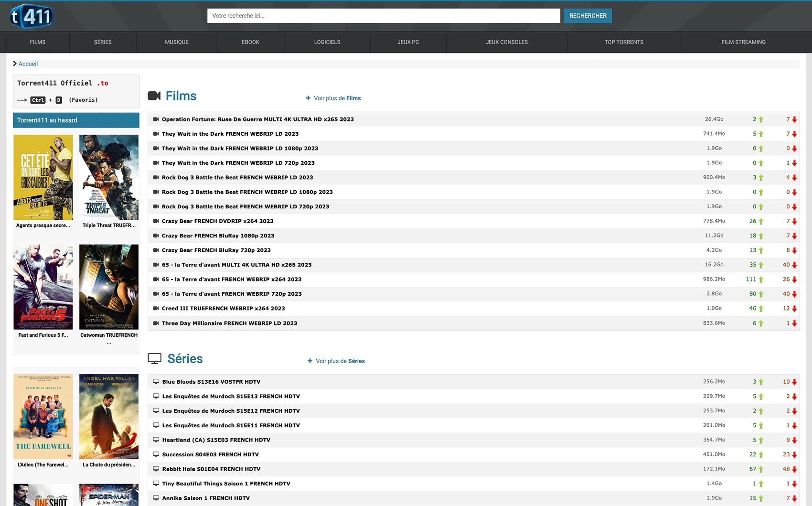The height and width of the screenshot is (506, 812).
Task: Open Succession S04E03 FRENCH HDTV link
Action: coord(211,455)
